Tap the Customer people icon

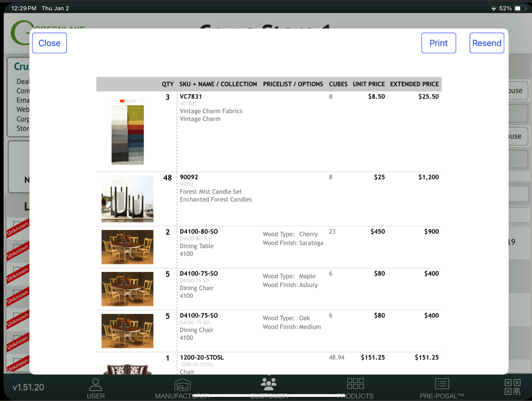click(268, 383)
